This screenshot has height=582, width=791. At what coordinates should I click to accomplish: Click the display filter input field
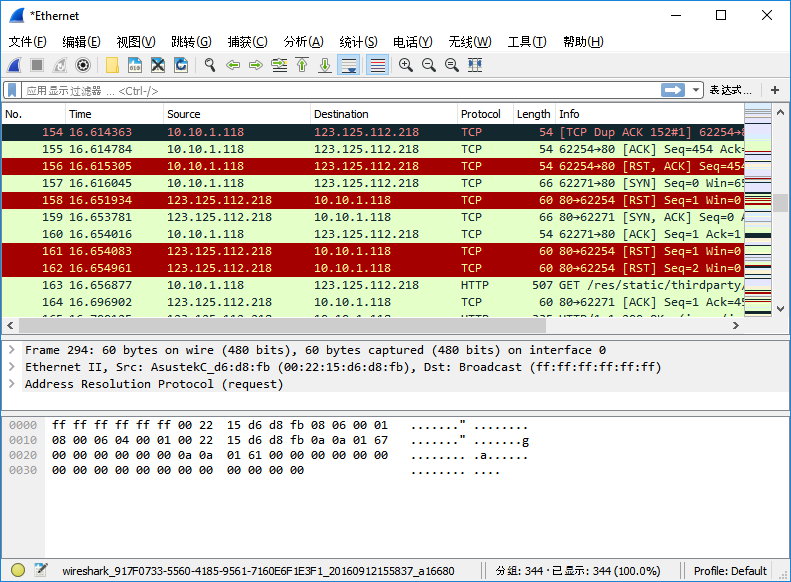[x=341, y=91]
